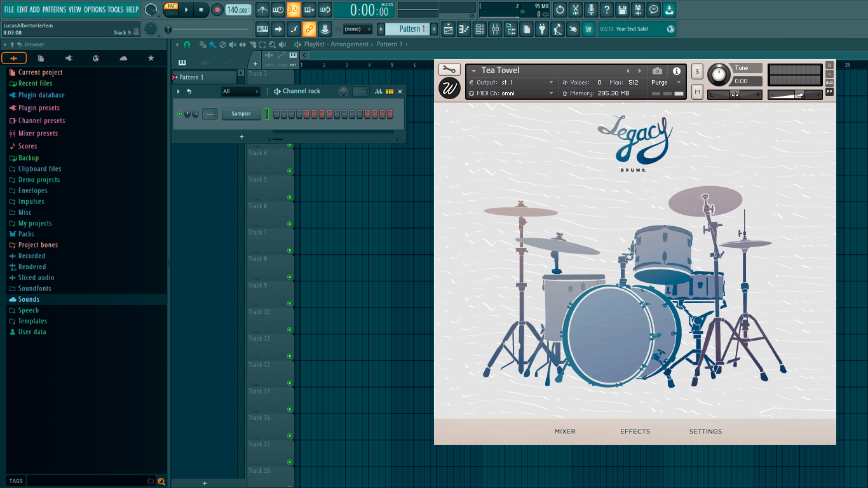Open SETTINGS page in Legacy Drums
Viewport: 868px width, 488px height.
[x=705, y=431]
